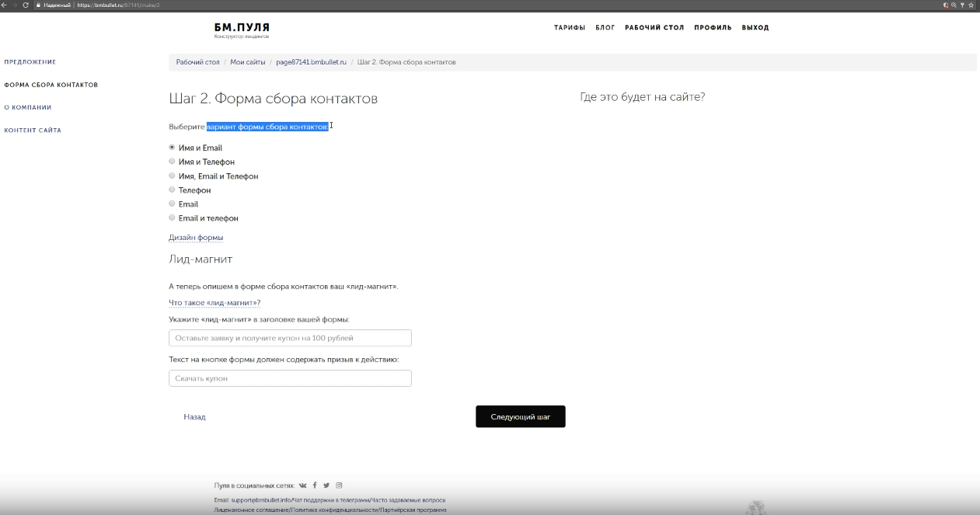This screenshot has width=980, height=515.
Task: Click the browser reload page icon
Action: click(x=26, y=5)
